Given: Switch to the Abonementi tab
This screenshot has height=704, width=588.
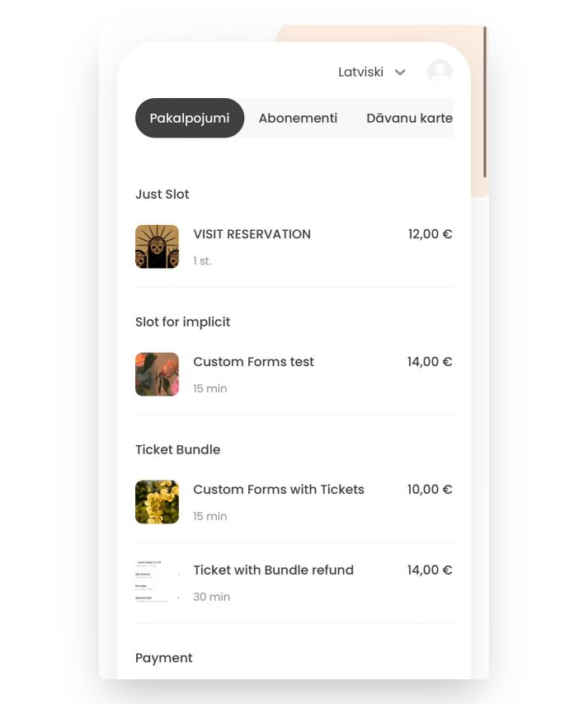Looking at the screenshot, I should point(298,118).
